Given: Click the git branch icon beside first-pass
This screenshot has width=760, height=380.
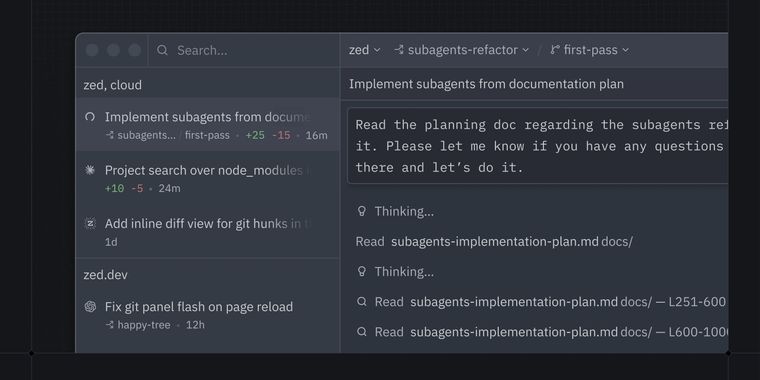Looking at the screenshot, I should pos(555,49).
